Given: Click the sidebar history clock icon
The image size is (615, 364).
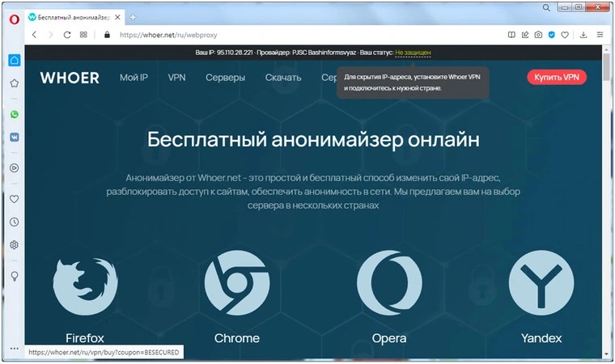Looking at the screenshot, I should (x=14, y=222).
